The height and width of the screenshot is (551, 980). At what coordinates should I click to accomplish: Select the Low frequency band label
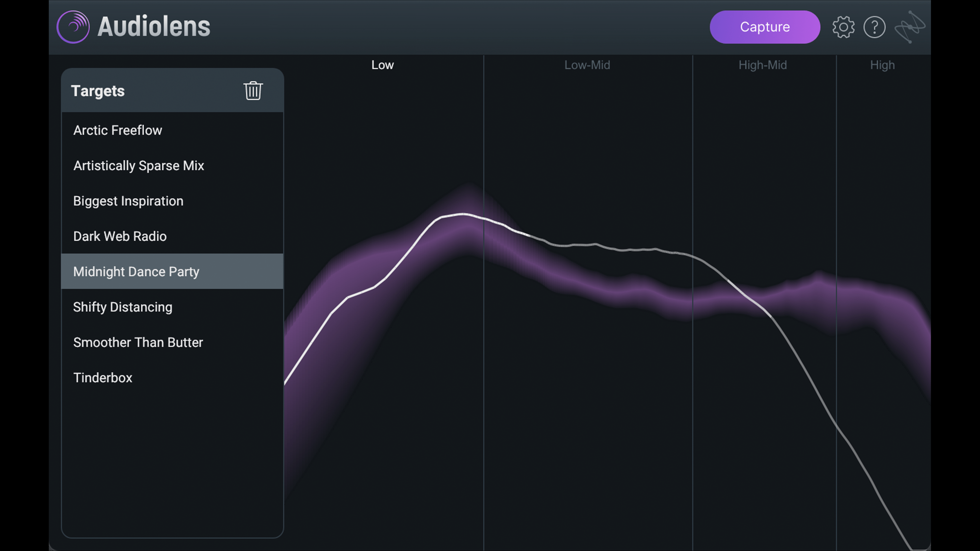point(382,65)
